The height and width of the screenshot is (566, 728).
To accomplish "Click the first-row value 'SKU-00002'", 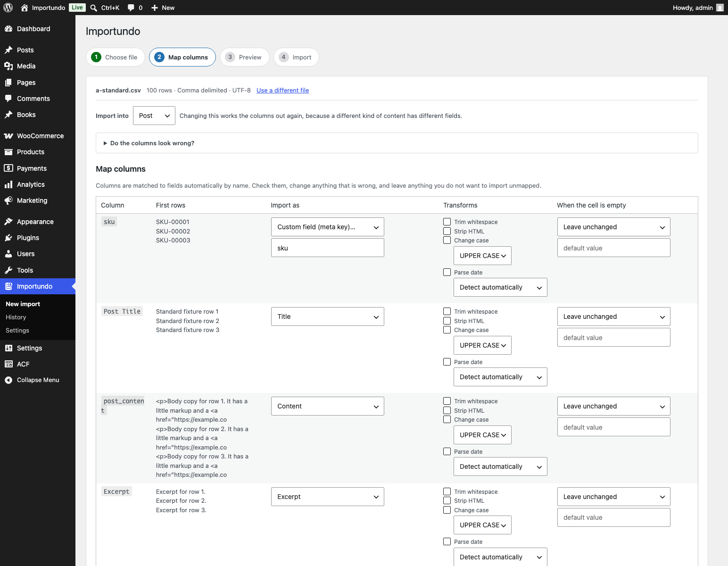I will click(173, 231).
